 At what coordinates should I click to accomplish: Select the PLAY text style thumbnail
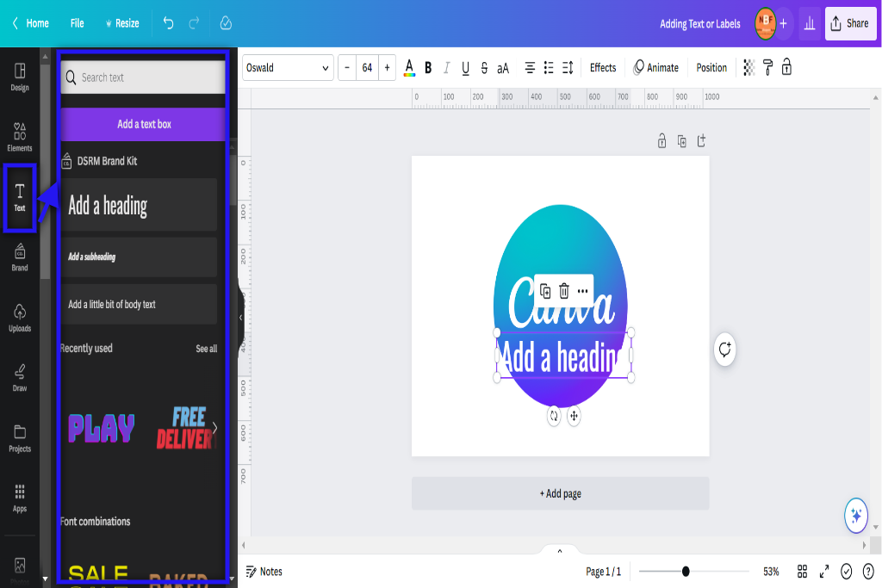pyautogui.click(x=102, y=429)
